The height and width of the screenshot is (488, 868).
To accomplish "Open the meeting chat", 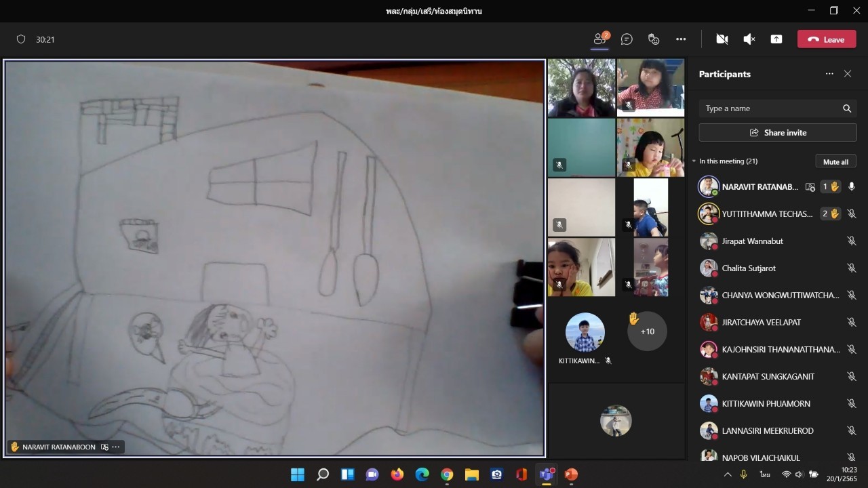I will (627, 39).
